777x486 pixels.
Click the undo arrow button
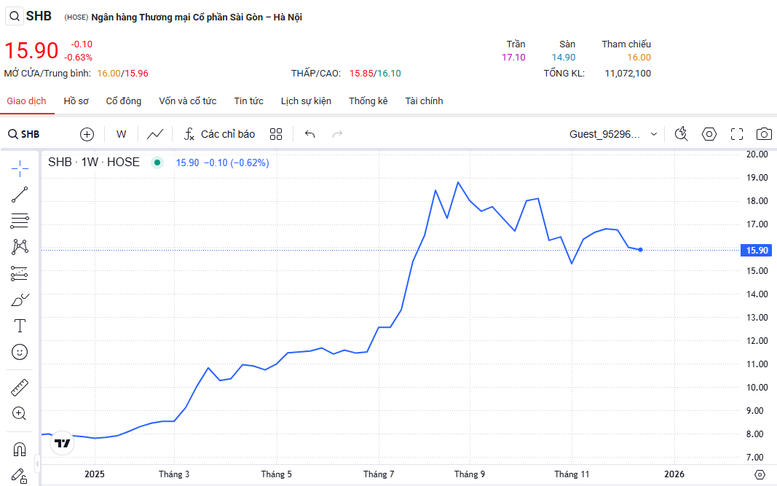pyautogui.click(x=310, y=134)
